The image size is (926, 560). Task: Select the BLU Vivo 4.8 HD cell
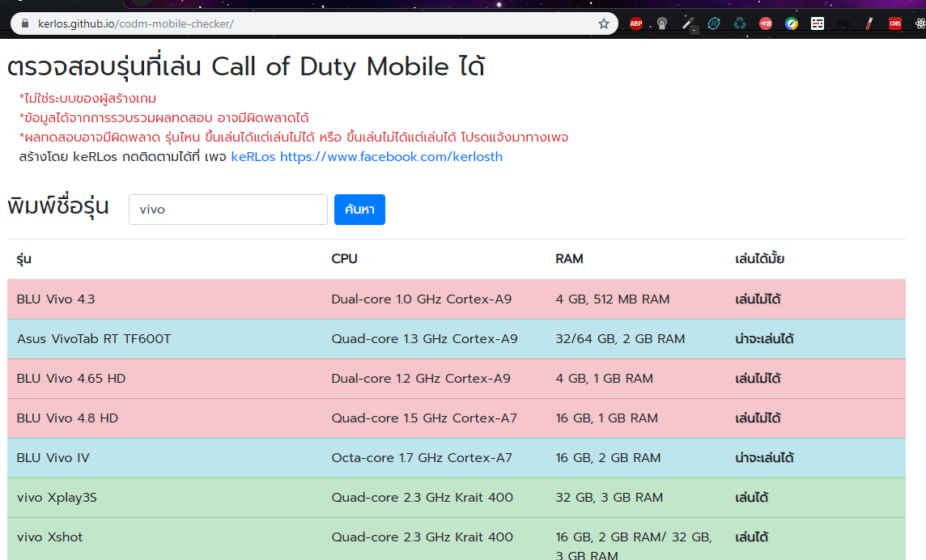[x=67, y=418]
